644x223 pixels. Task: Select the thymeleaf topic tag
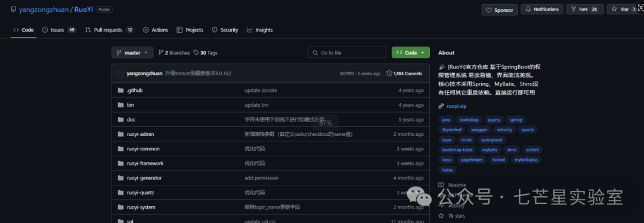pyautogui.click(x=452, y=130)
